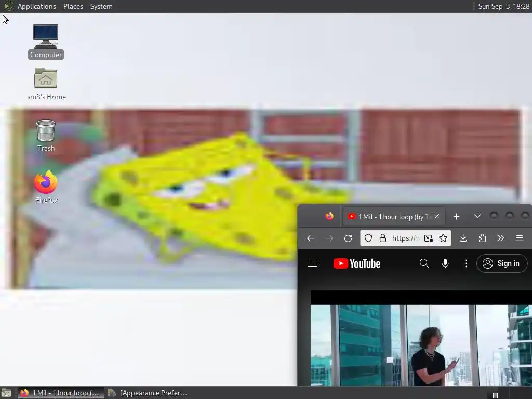This screenshot has width=532, height=399.
Task: Open the System menu
Action: click(x=101, y=6)
